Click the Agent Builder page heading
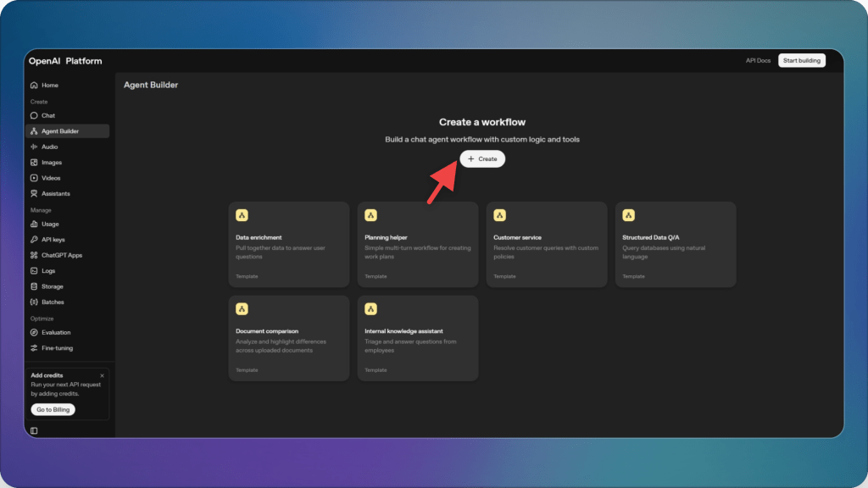This screenshot has width=868, height=488. pyautogui.click(x=151, y=85)
